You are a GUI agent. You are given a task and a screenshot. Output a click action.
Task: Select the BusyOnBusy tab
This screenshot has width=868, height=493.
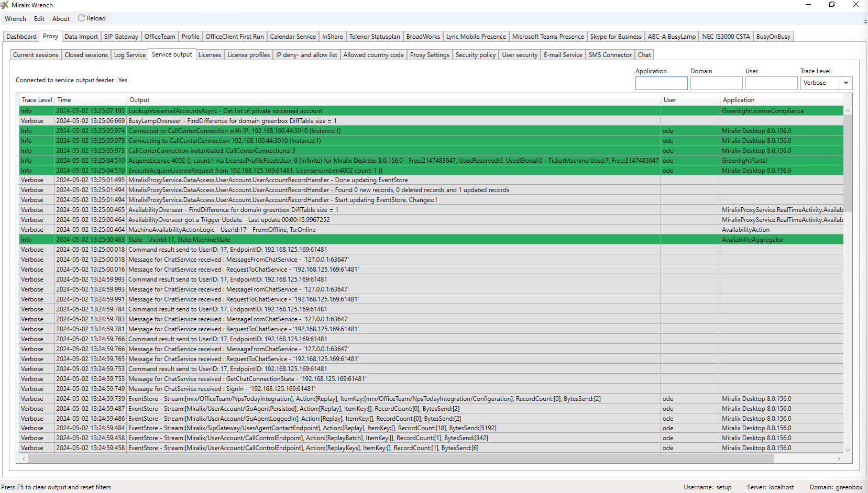click(773, 37)
